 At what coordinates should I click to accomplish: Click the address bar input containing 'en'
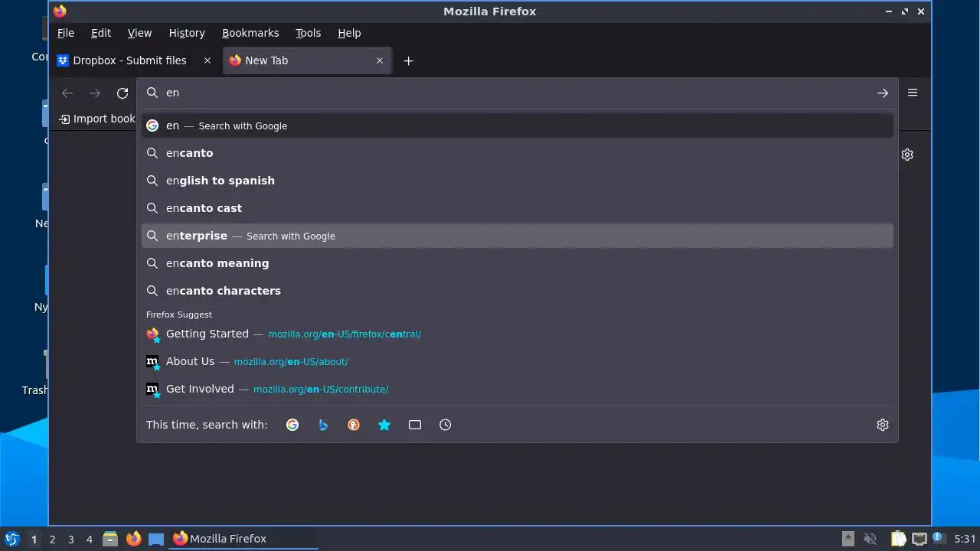coord(517,93)
